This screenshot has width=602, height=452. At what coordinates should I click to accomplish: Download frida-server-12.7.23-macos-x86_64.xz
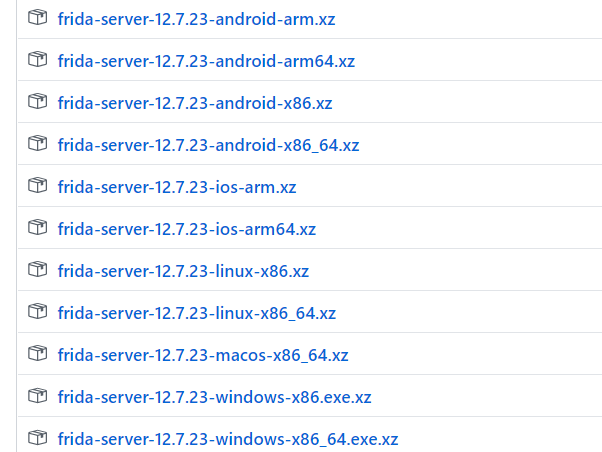pos(203,355)
